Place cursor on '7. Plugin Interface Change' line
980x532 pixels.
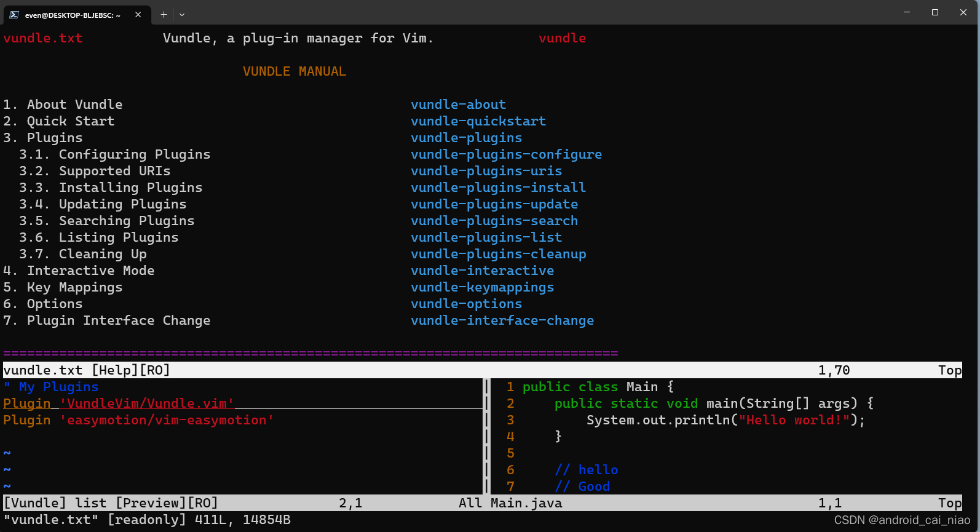coord(107,320)
